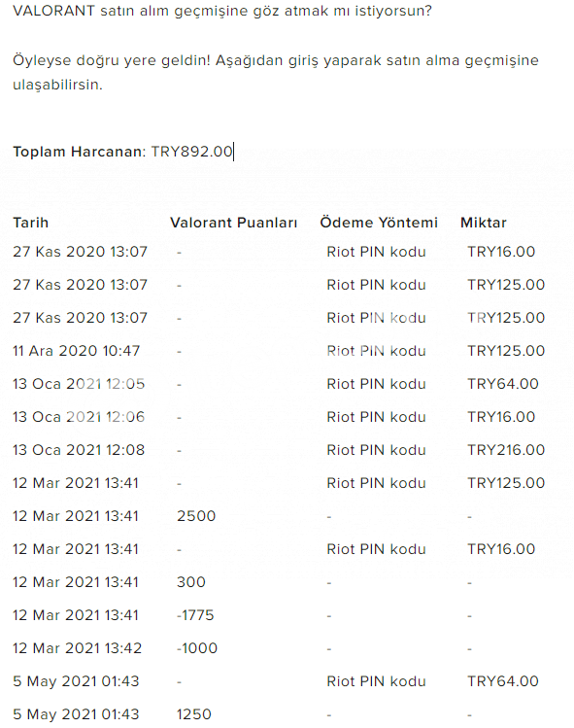Viewport: 574px width, 728px height.
Task: Click the 300 points entry
Action: [190, 582]
